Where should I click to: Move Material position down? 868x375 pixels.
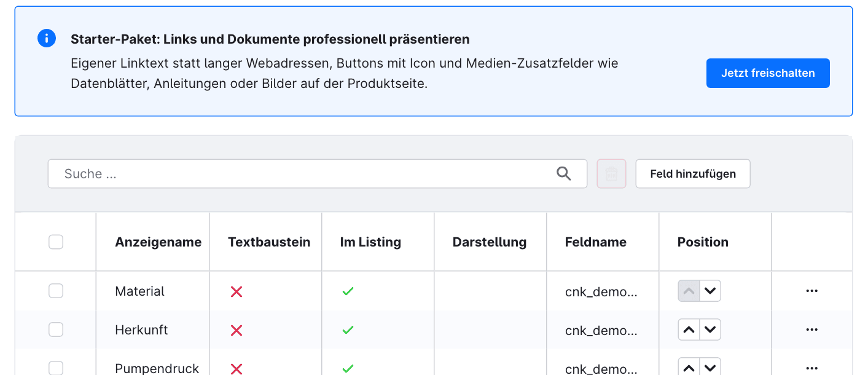point(710,291)
